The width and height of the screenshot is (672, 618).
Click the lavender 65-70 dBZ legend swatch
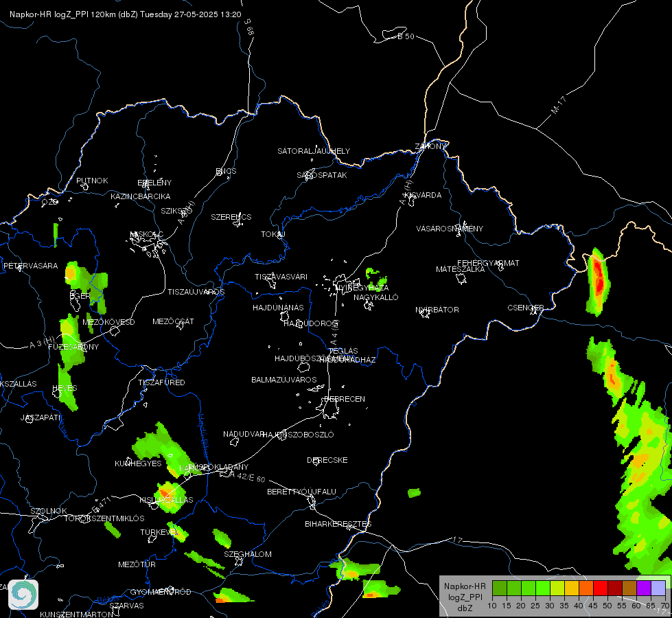click(x=658, y=588)
